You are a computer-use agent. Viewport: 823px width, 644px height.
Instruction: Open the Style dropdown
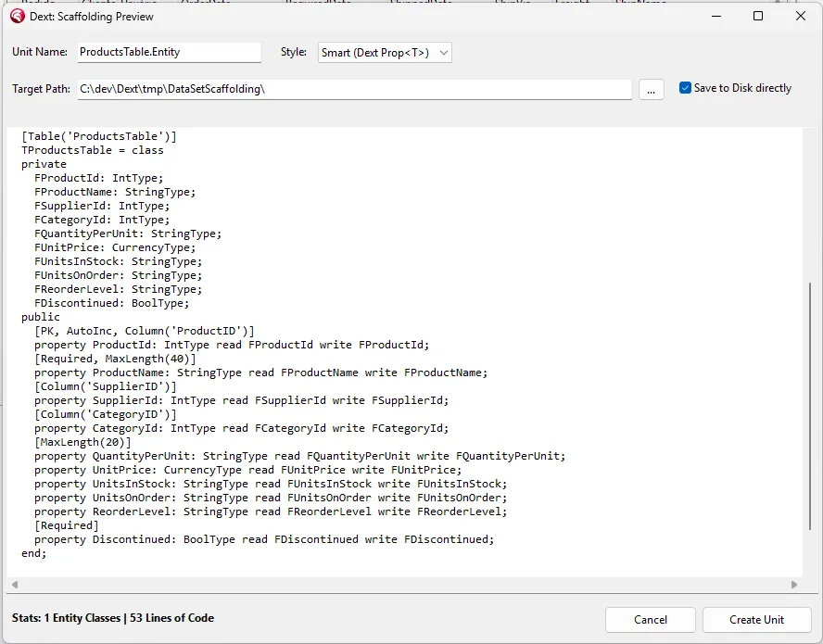pyautogui.click(x=385, y=53)
